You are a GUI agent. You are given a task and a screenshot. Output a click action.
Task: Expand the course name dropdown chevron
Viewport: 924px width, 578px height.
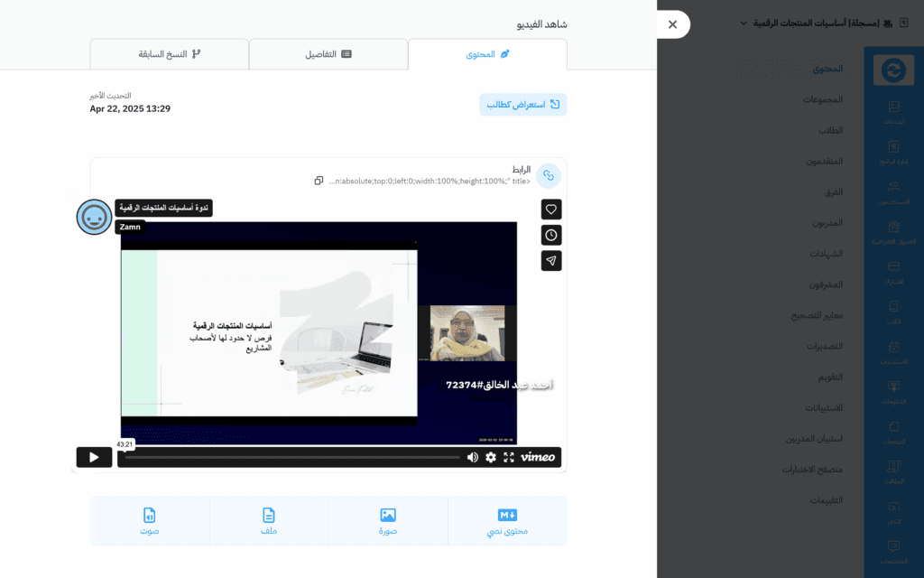(x=744, y=23)
